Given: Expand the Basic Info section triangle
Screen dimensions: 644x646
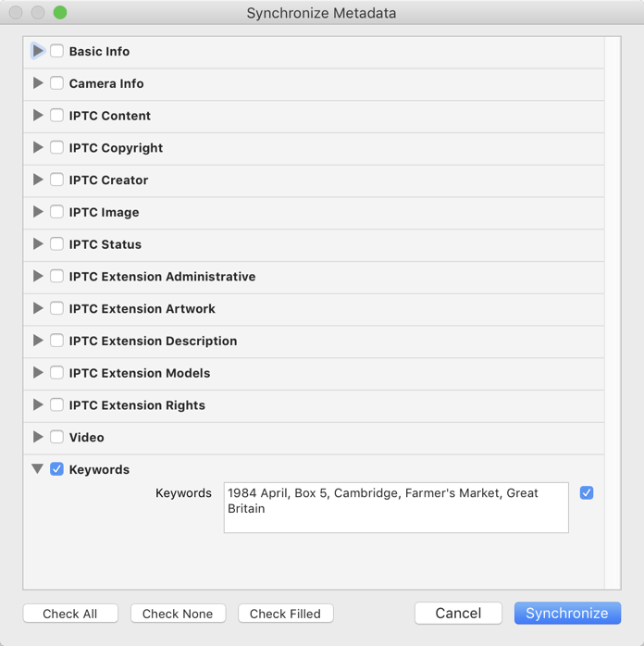Looking at the screenshot, I should 38,51.
